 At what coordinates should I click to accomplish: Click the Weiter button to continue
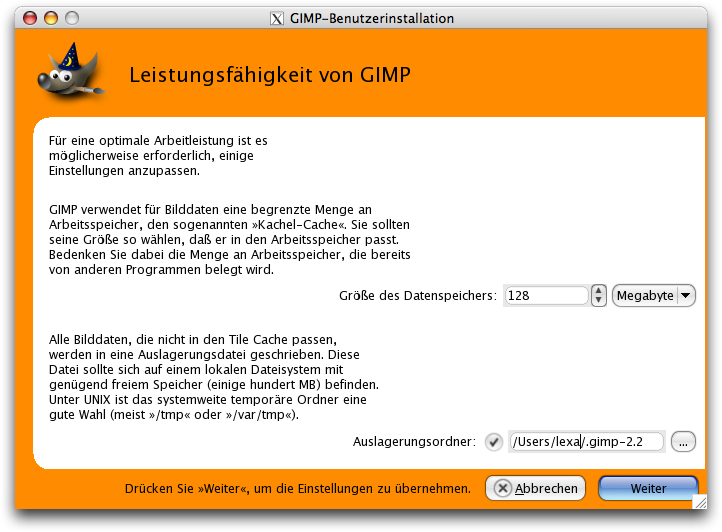(x=648, y=488)
